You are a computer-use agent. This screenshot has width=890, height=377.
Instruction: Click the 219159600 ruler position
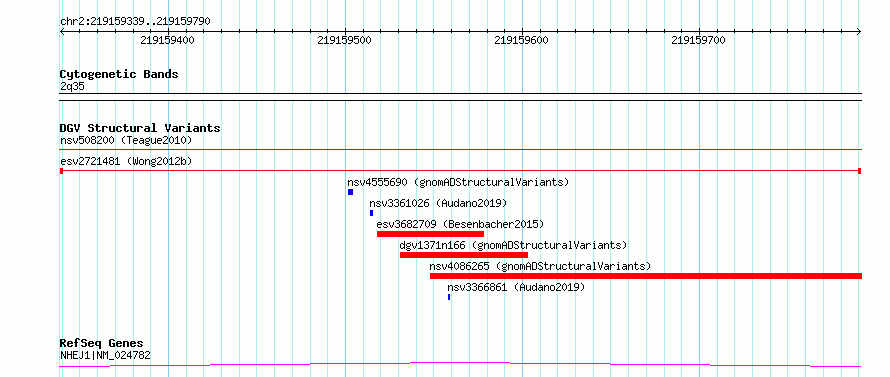coord(522,40)
